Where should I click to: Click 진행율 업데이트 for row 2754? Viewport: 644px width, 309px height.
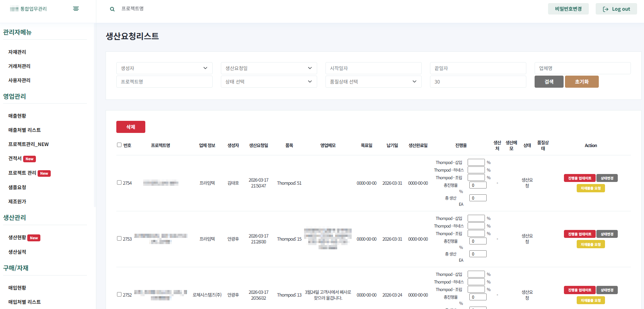coord(579,178)
